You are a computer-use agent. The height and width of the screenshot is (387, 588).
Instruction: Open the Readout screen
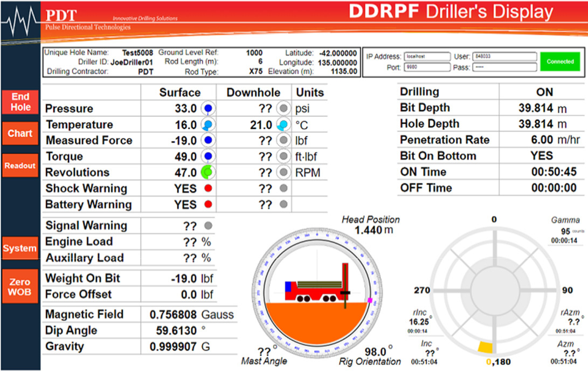20,165
